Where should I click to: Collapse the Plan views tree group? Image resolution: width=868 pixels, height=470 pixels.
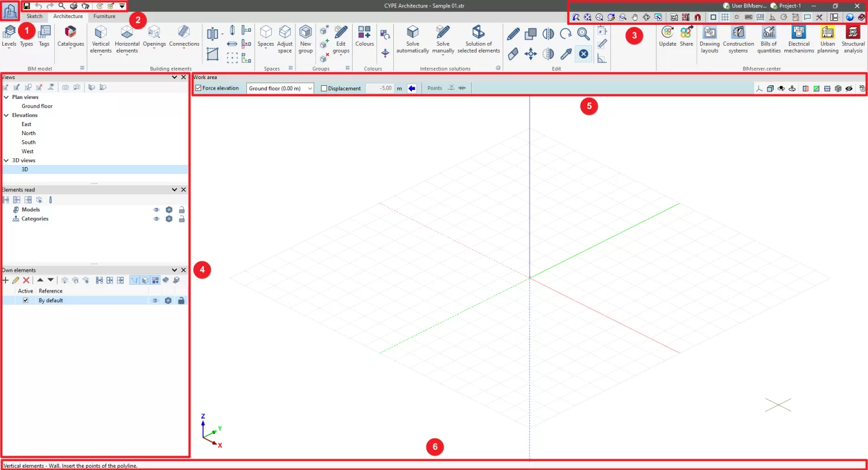[x=6, y=97]
